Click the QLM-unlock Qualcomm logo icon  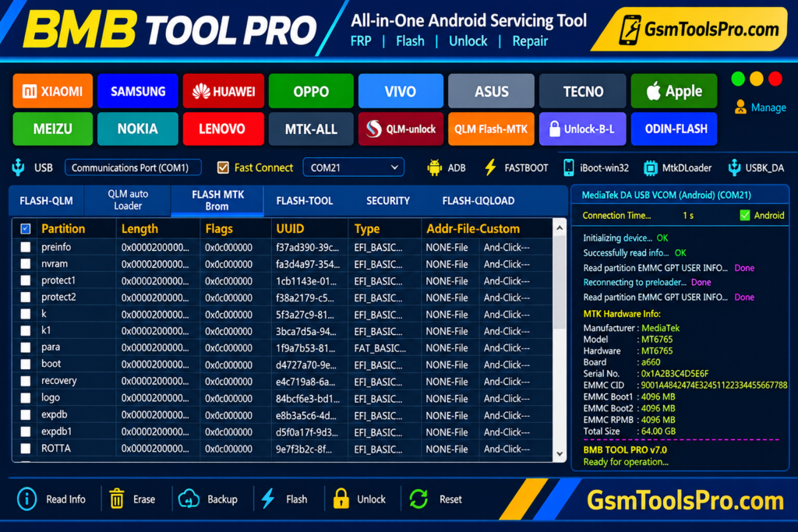click(x=374, y=129)
